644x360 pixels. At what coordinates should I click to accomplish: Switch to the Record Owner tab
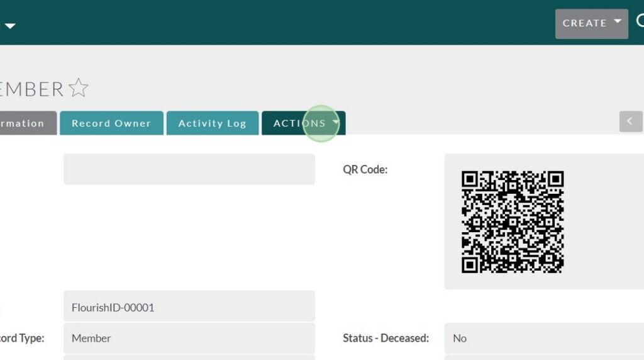coord(111,123)
